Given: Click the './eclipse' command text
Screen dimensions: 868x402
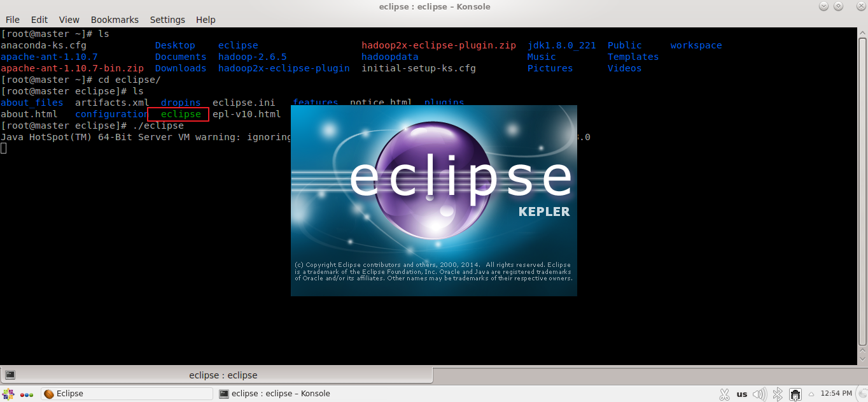Looking at the screenshot, I should coord(158,126).
